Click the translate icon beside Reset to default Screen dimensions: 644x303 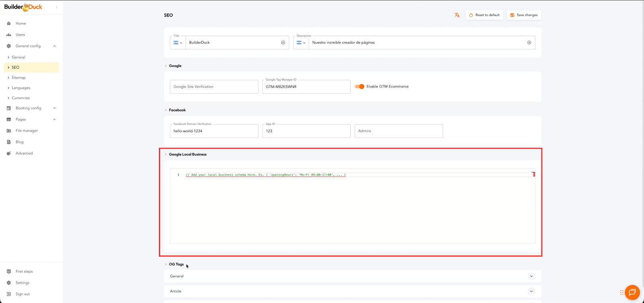pos(457,15)
